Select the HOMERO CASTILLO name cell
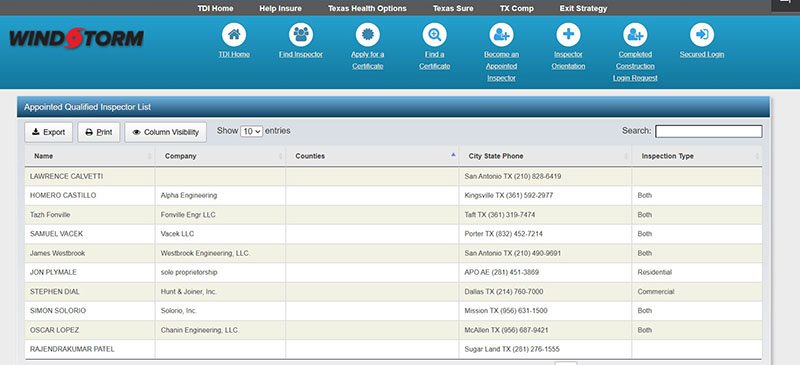The width and height of the screenshot is (800, 365). (90, 196)
